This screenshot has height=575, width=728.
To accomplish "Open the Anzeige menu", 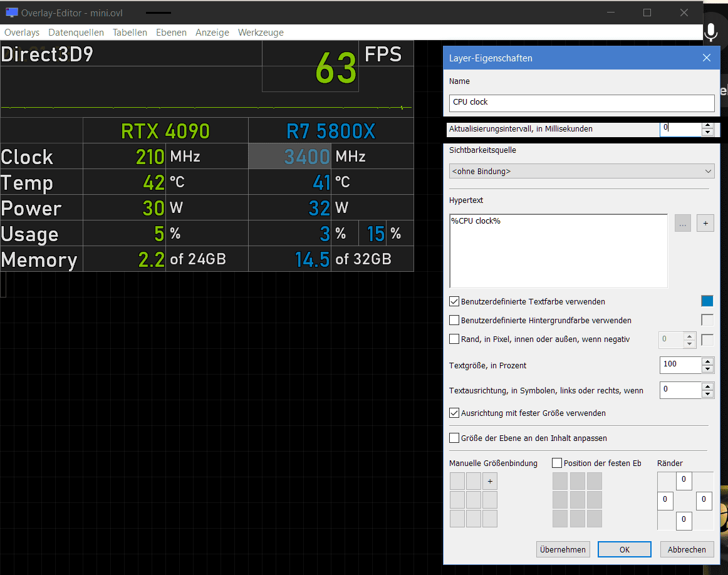I will click(x=212, y=33).
